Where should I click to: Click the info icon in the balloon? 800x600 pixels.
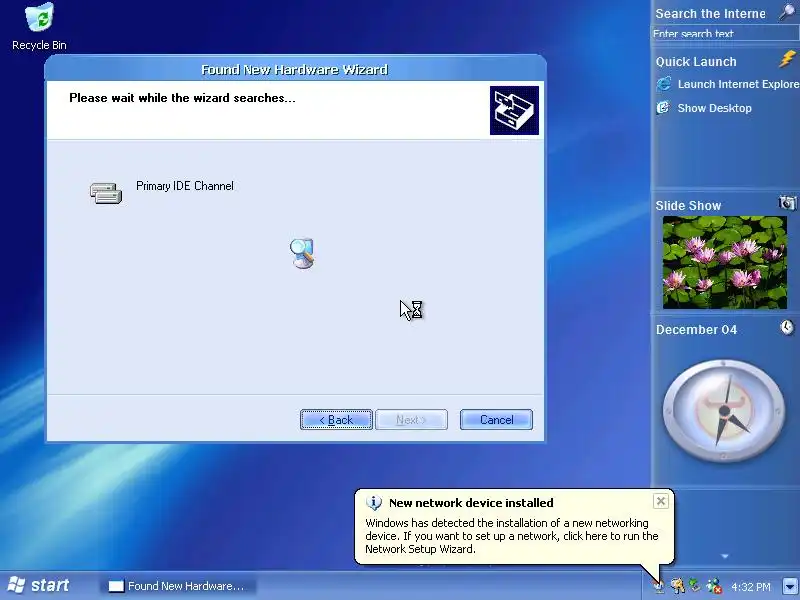[x=373, y=503]
